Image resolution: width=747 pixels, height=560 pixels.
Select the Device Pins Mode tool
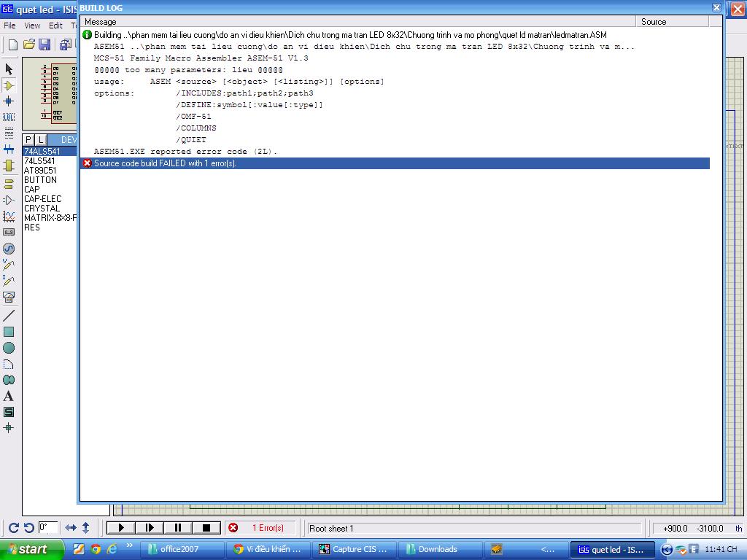coord(9,200)
